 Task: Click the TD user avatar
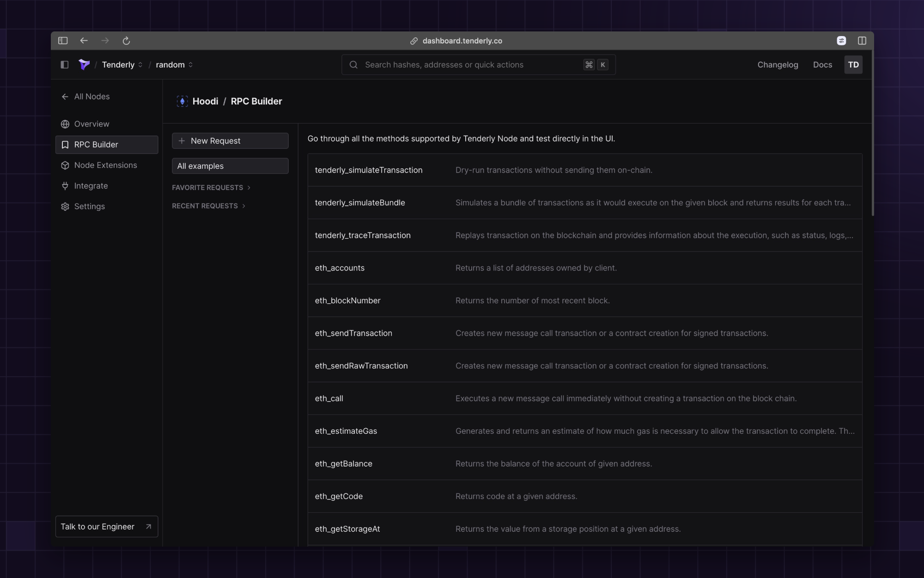[x=853, y=65]
